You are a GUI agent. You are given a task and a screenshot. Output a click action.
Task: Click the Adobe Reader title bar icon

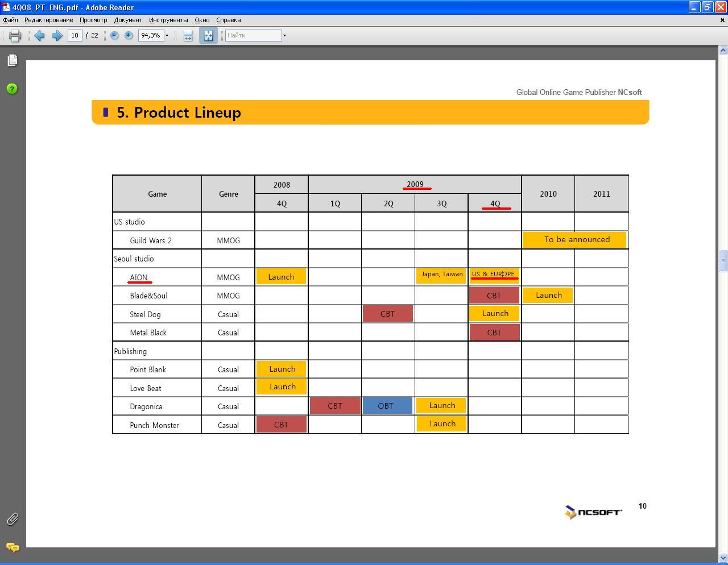point(6,7)
